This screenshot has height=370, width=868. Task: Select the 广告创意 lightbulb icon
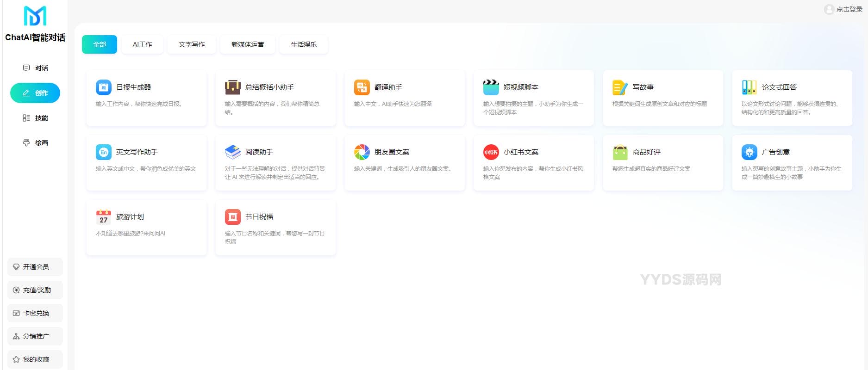click(749, 152)
